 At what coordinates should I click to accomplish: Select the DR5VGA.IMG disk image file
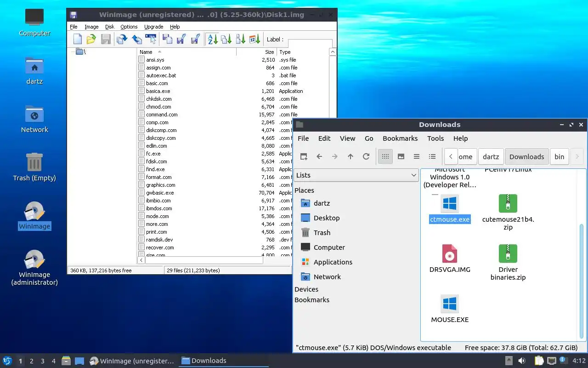[450, 259]
